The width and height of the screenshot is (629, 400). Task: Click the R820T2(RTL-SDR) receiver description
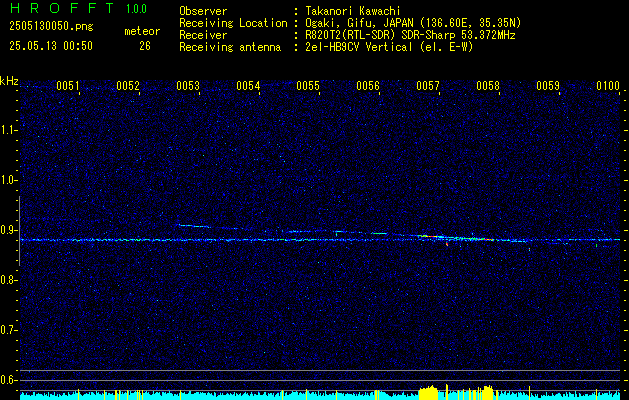pyautogui.click(x=410, y=35)
